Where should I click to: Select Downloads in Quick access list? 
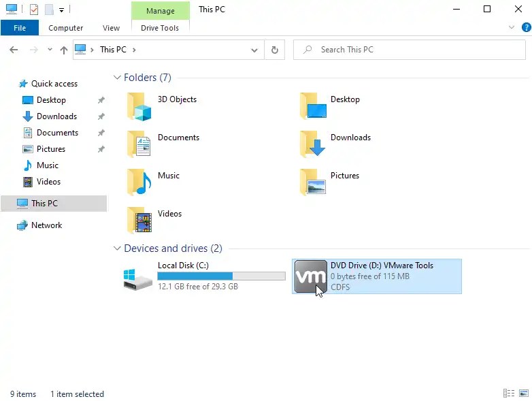point(56,116)
